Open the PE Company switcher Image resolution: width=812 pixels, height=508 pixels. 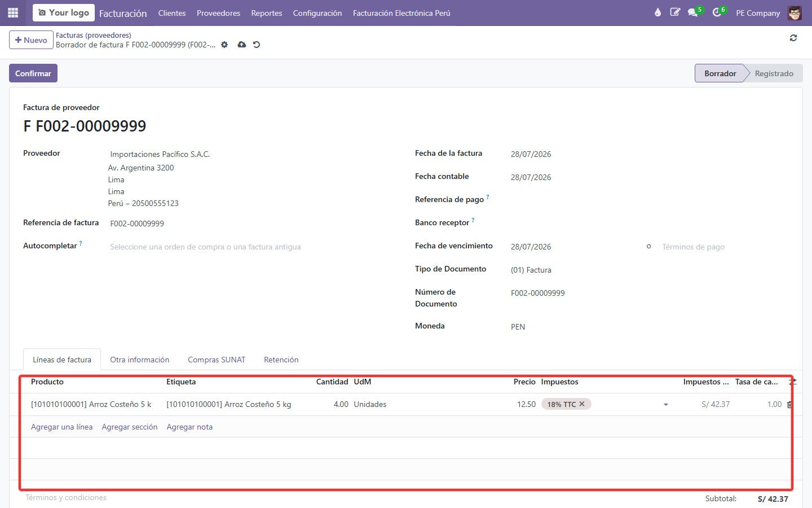coord(758,13)
